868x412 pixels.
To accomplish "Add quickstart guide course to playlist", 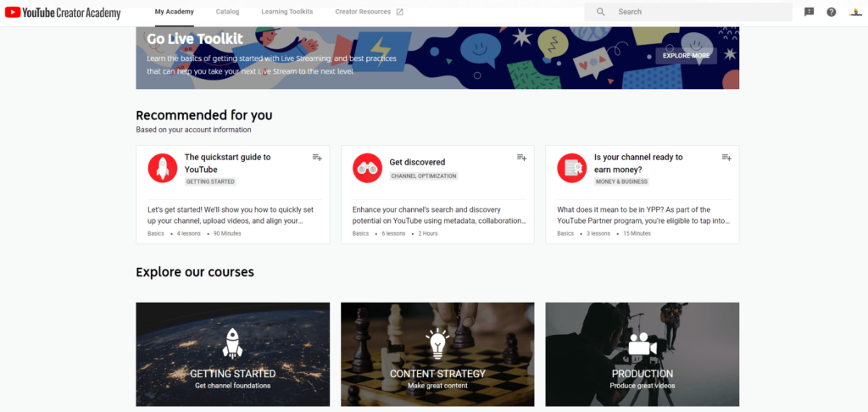I will click(317, 158).
